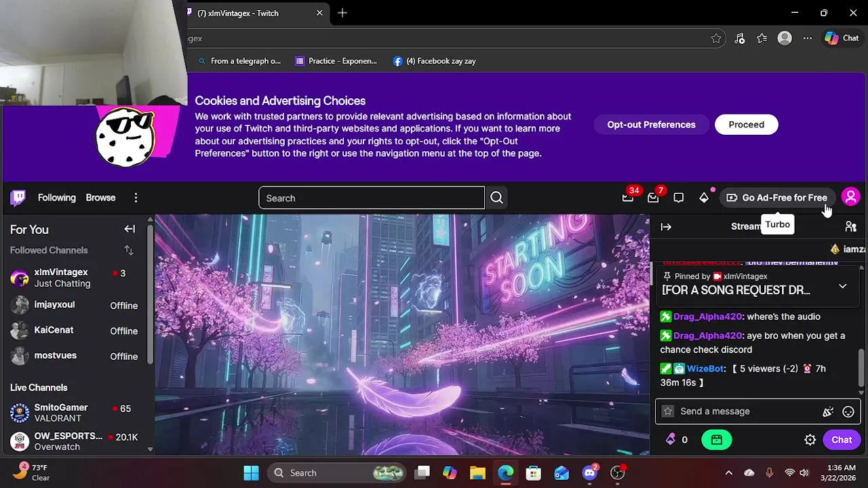
Task: Sort followed channels with arrows icon
Action: (x=129, y=251)
